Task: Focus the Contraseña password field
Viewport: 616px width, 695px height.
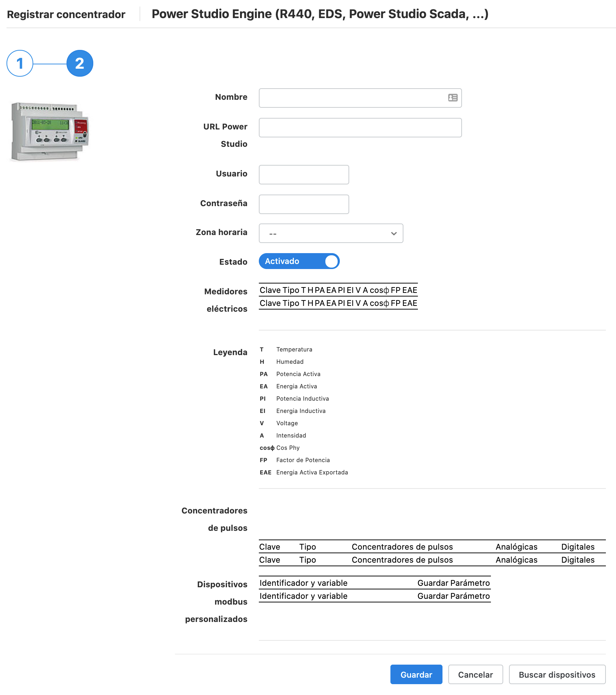Action: click(304, 204)
